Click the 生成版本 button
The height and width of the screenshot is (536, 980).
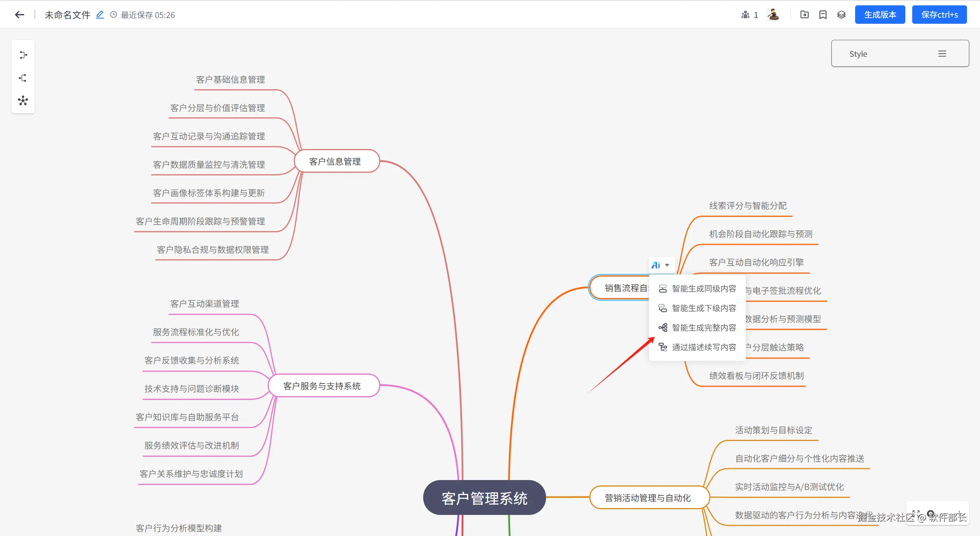tap(880, 15)
